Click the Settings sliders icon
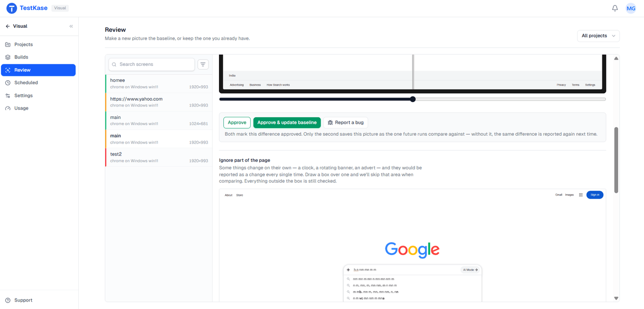Viewport: 644px width, 309px height. click(x=8, y=96)
